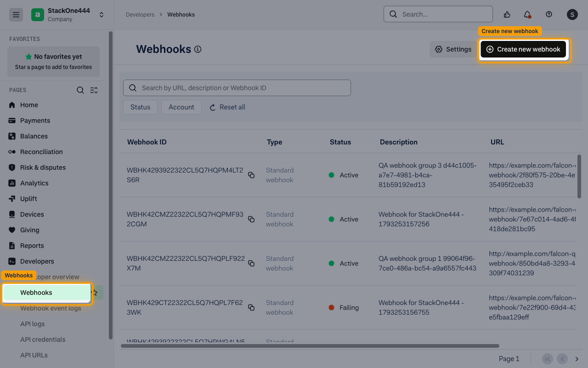Click Developers breadcrumb link
Viewport: 588px width, 368px height.
click(x=140, y=15)
